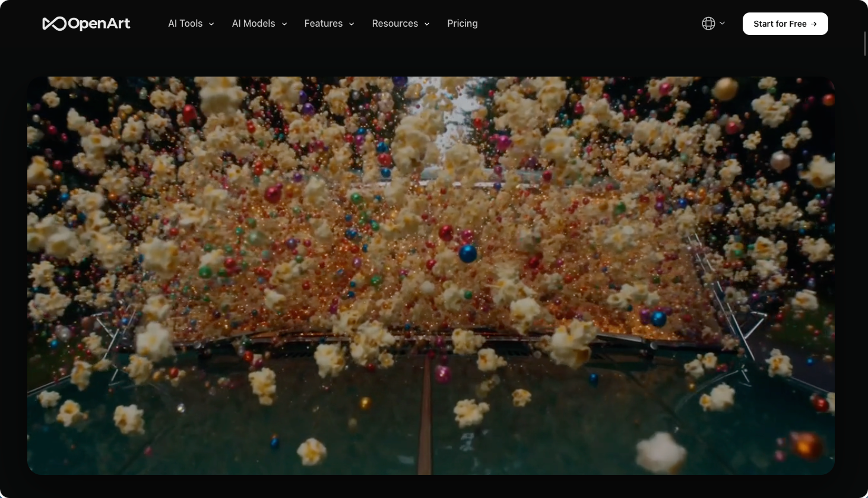
Task: Go to the Pricing page
Action: point(462,24)
